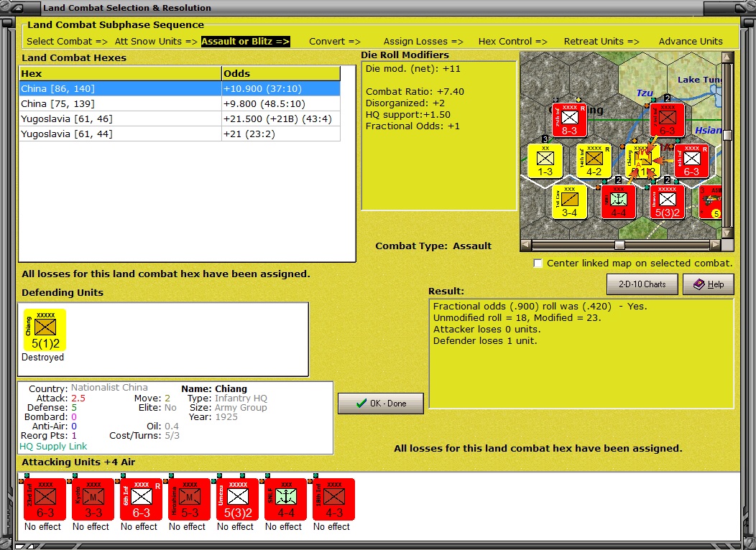Toggle Center linked map on selected combat

[x=538, y=264]
